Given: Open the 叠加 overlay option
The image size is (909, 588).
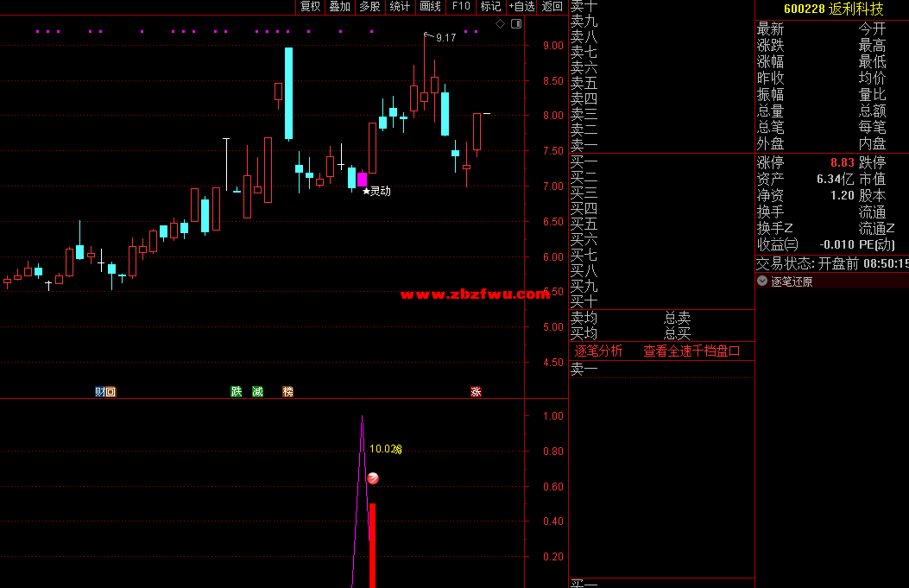Looking at the screenshot, I should click(x=340, y=6).
